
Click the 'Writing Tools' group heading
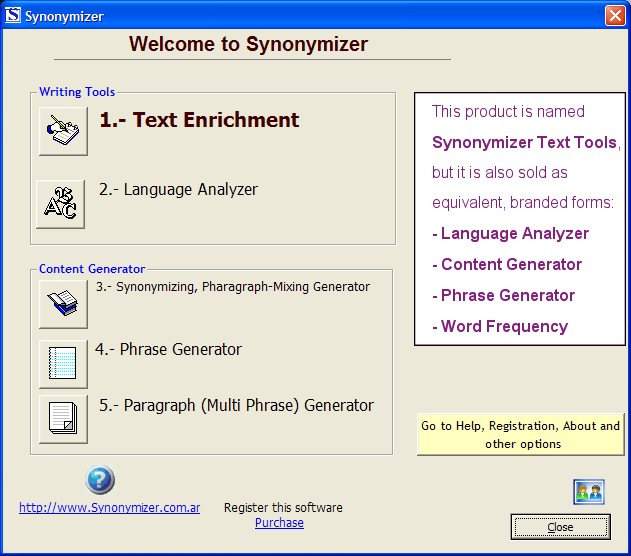[x=77, y=92]
